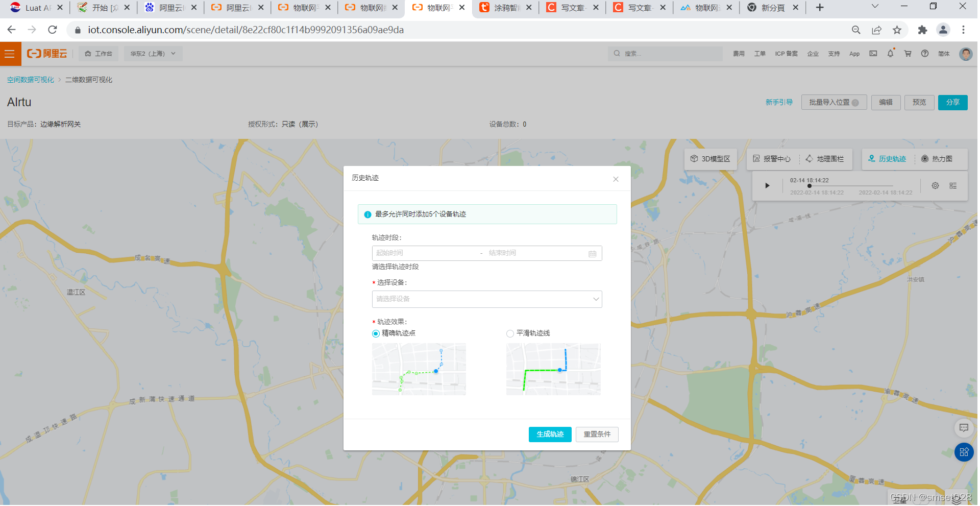Click the browser reload button
980x506 pixels.
point(52,30)
